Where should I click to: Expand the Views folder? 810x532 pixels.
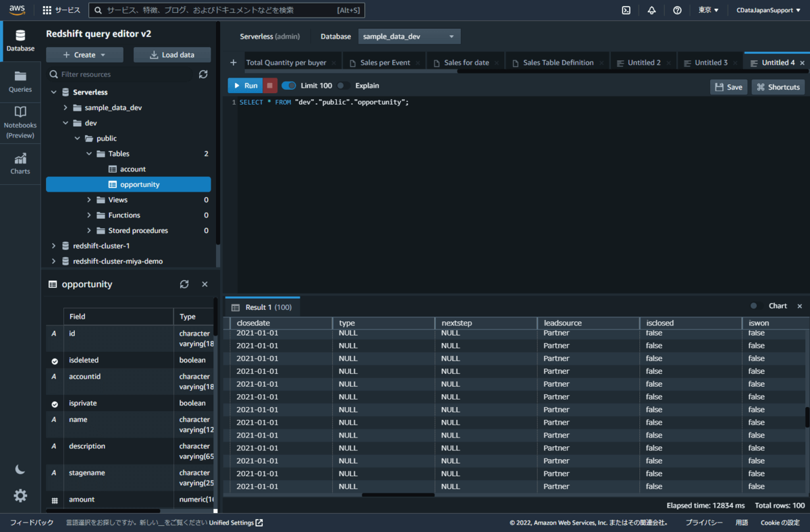pos(89,200)
